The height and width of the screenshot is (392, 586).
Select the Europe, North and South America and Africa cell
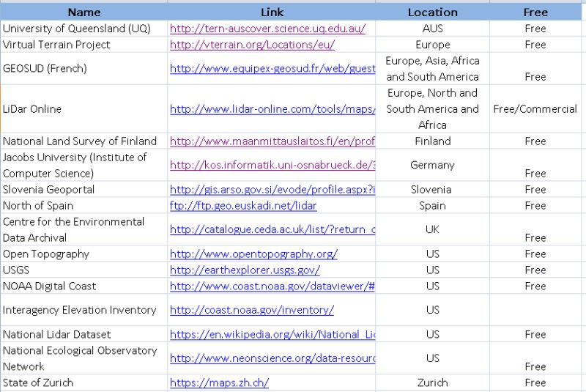pos(432,108)
